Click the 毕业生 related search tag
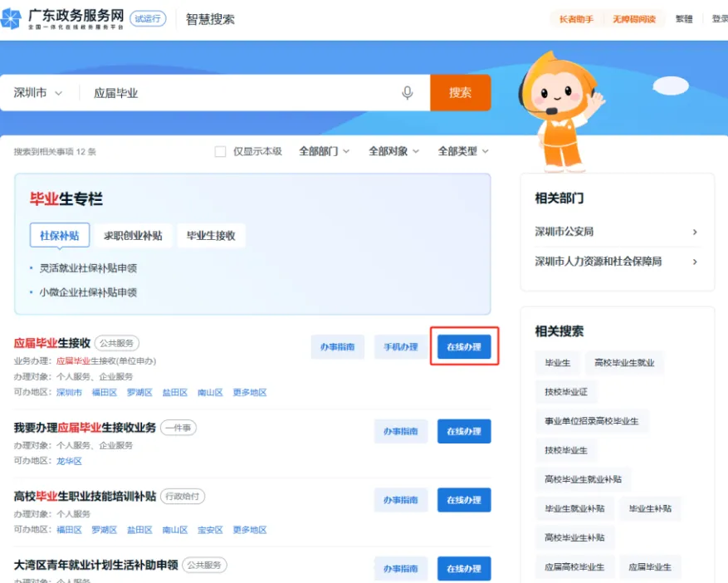Screen dimensions: 728x583 point(558,363)
